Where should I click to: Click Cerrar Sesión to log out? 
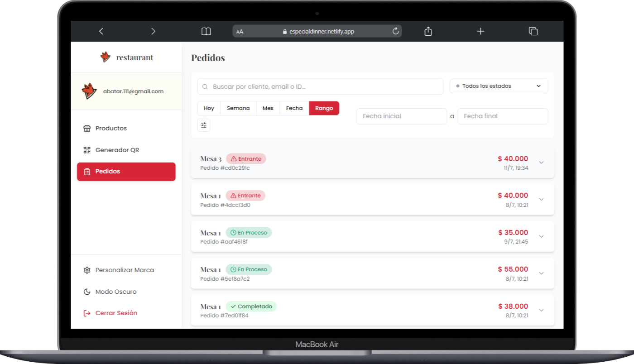[x=116, y=313]
